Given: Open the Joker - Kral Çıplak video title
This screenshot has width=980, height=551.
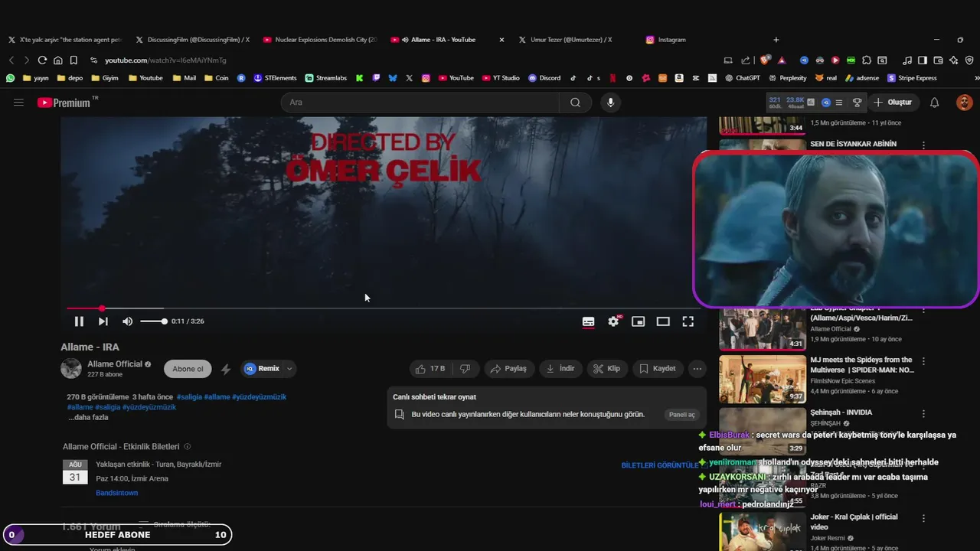Looking at the screenshot, I should point(854,522).
